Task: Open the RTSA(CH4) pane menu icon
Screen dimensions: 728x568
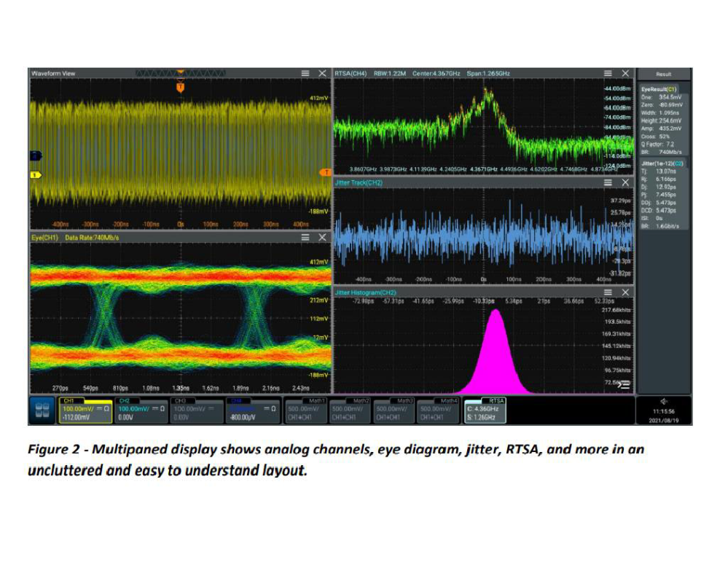Action: coord(608,74)
